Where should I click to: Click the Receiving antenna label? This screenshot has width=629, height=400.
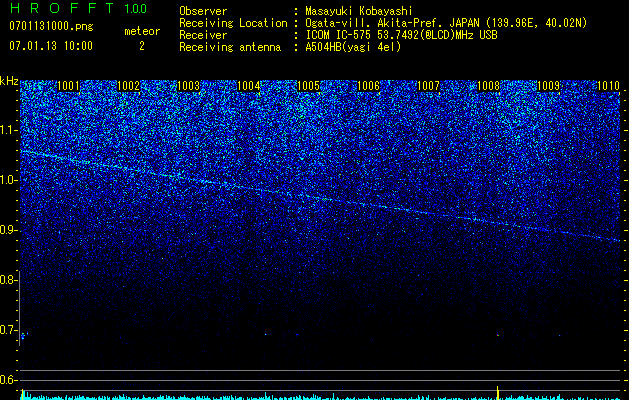(x=230, y=47)
